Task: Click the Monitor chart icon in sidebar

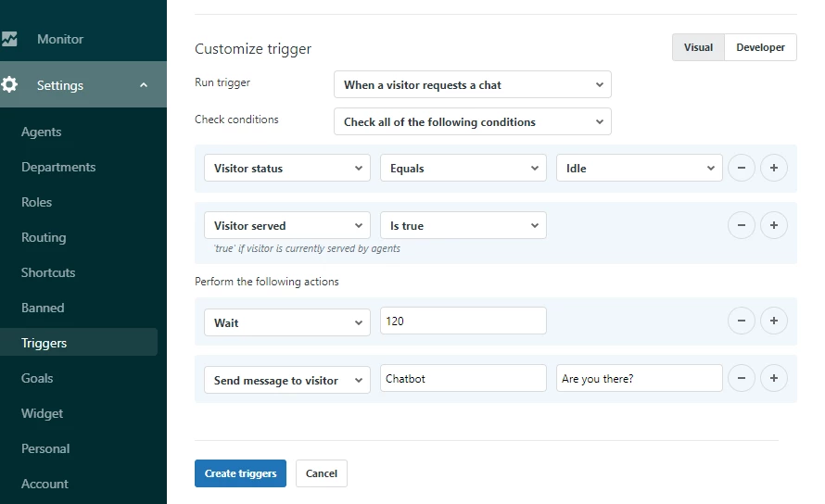Action: (9, 39)
